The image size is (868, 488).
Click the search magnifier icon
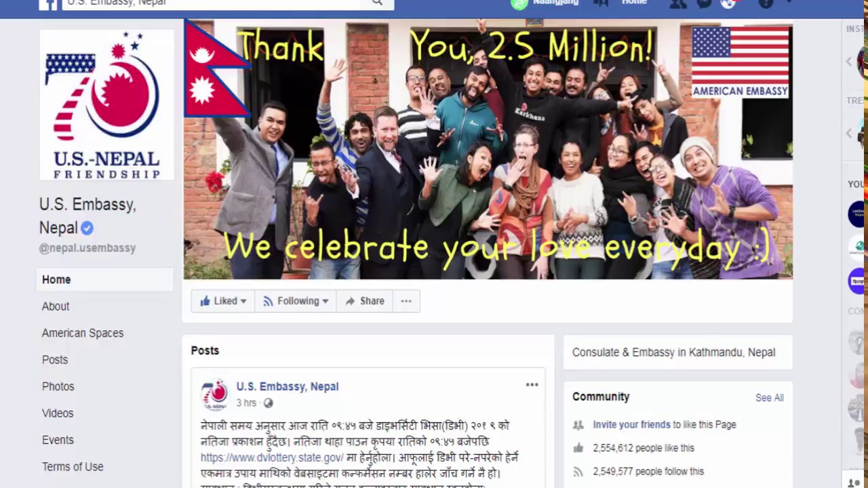(x=377, y=3)
